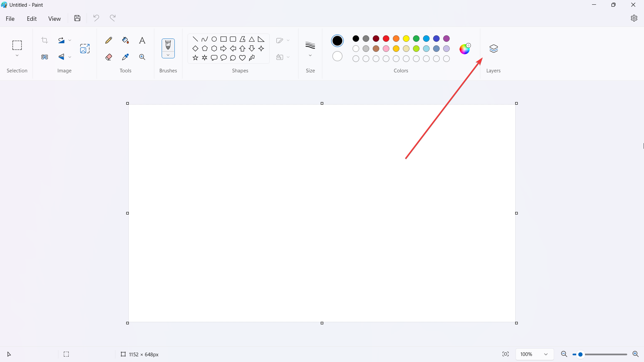Select the Magnifier tool
644x362 pixels.
click(x=142, y=57)
